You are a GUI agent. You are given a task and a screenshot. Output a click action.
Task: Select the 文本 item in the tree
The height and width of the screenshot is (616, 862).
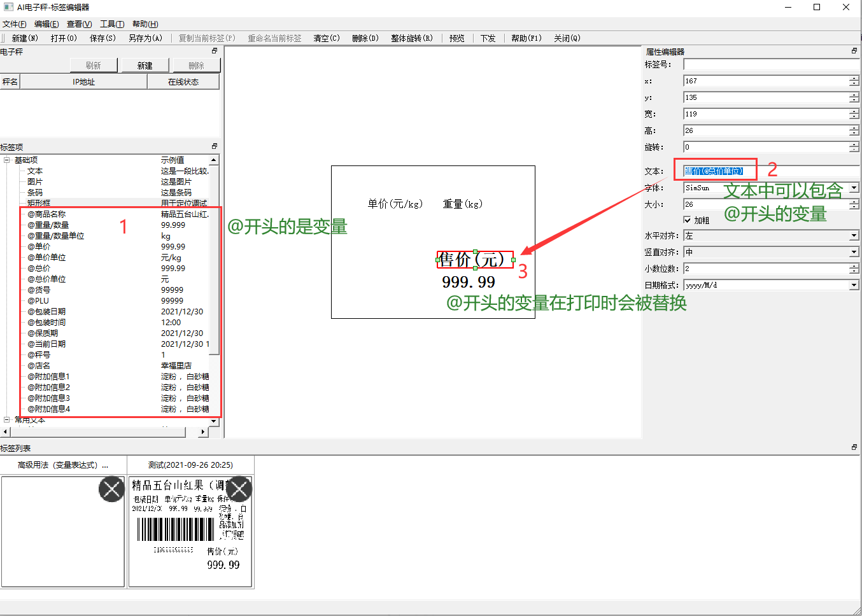click(x=35, y=171)
